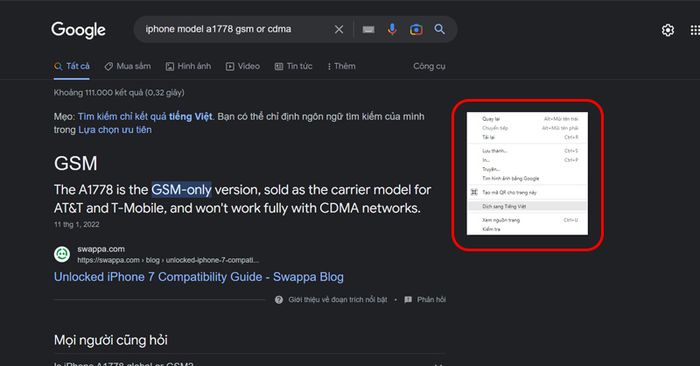Choose Xem nguồn trang in context menu
The width and height of the screenshot is (700, 366).
(x=527, y=220)
